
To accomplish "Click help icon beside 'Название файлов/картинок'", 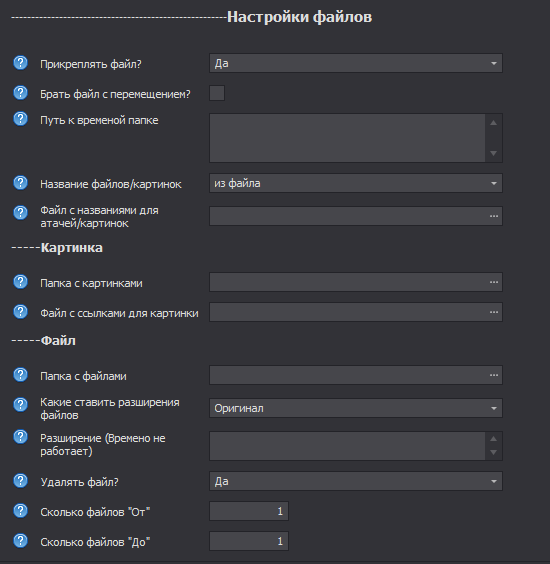I will [21, 183].
